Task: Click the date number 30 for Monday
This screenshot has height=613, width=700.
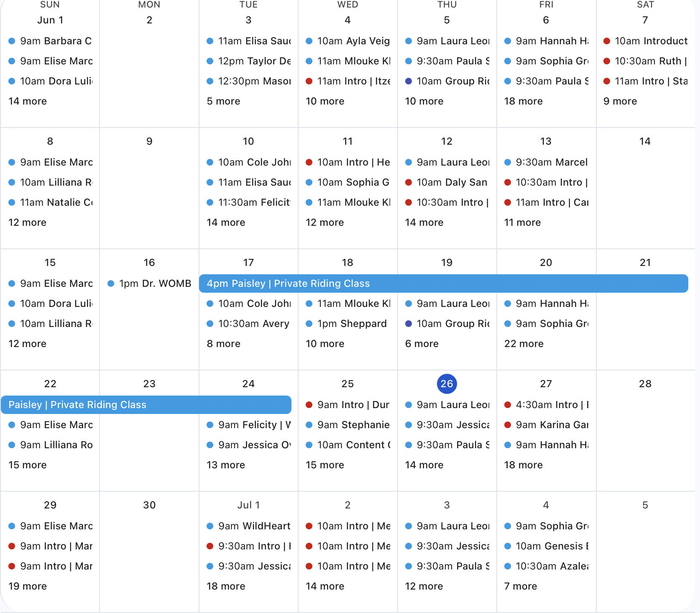Action: [149, 505]
